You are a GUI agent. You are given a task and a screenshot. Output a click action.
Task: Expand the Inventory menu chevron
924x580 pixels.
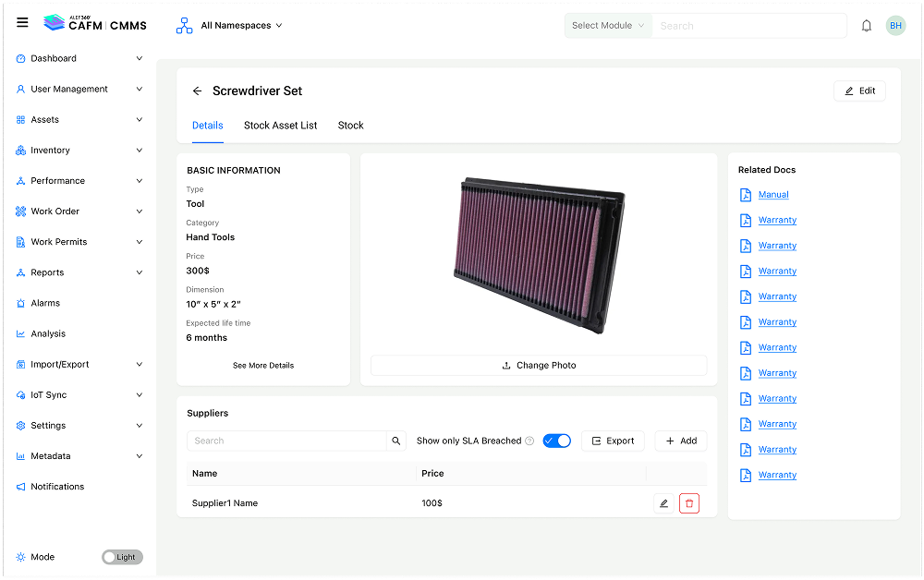point(140,151)
